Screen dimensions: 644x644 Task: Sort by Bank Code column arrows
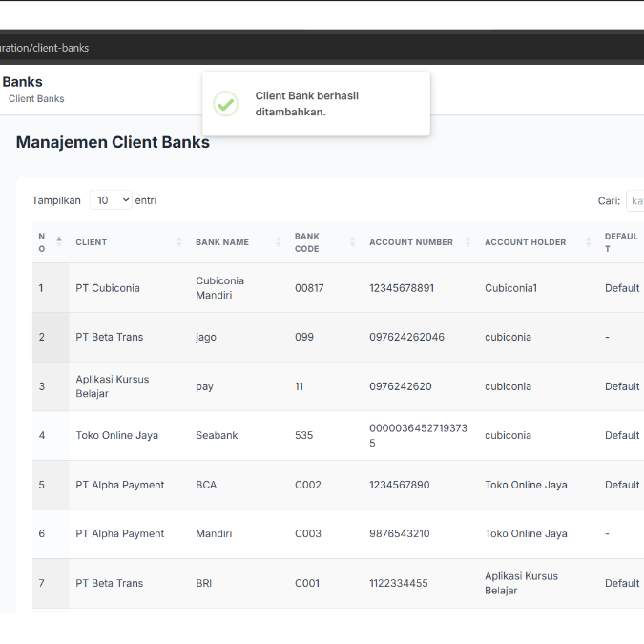coord(353,242)
